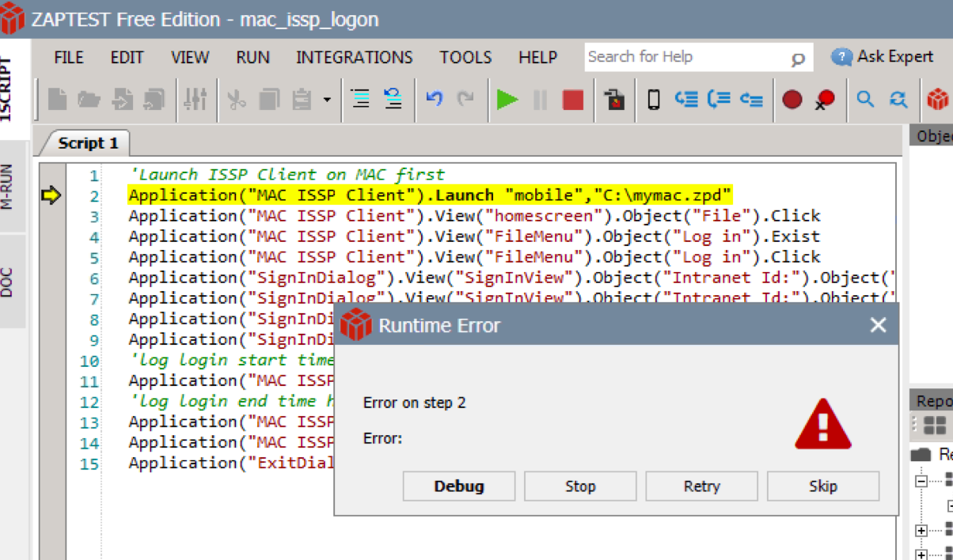This screenshot has height=560, width=953.
Task: Clear breakpoints with red circle X icon
Action: [x=826, y=100]
